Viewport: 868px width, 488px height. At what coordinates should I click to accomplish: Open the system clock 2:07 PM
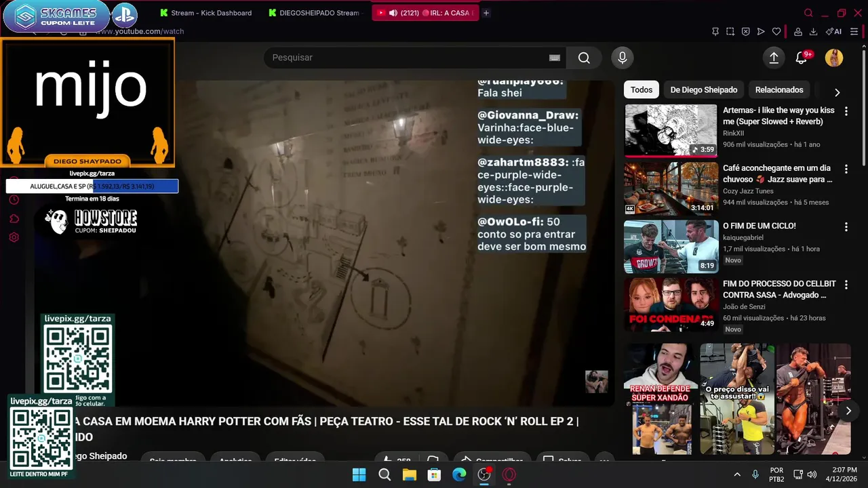(x=844, y=474)
